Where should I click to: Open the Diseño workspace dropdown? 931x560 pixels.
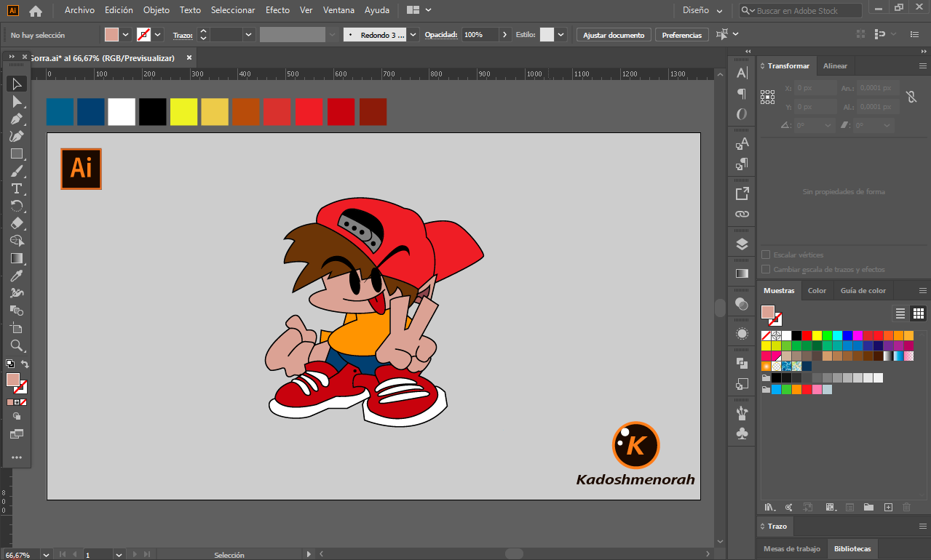[702, 11]
